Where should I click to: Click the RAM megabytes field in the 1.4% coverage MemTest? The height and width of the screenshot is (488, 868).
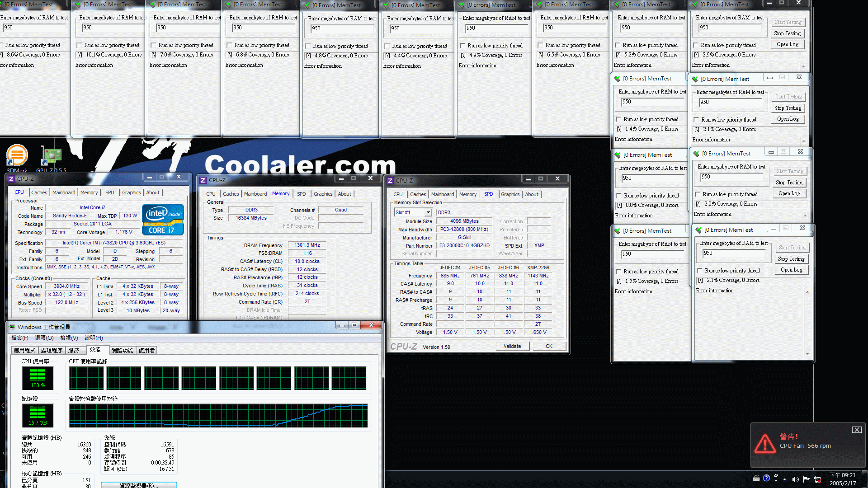(x=653, y=102)
